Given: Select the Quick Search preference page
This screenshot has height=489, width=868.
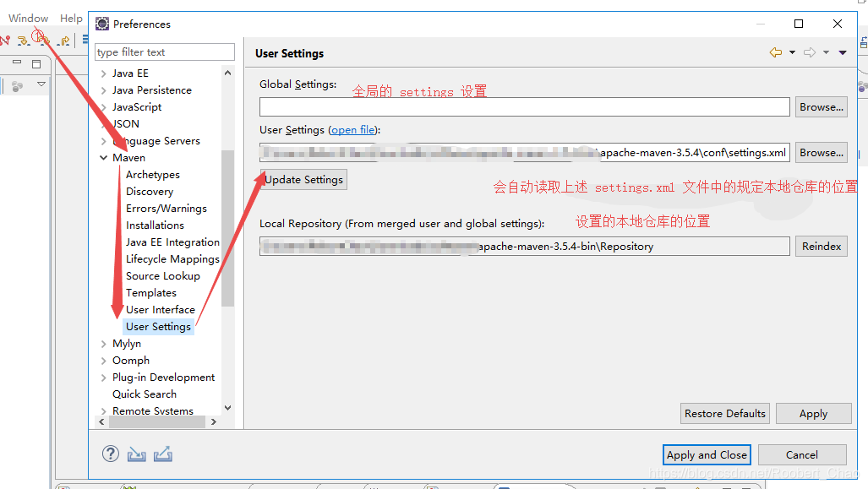Looking at the screenshot, I should pyautogui.click(x=145, y=394).
